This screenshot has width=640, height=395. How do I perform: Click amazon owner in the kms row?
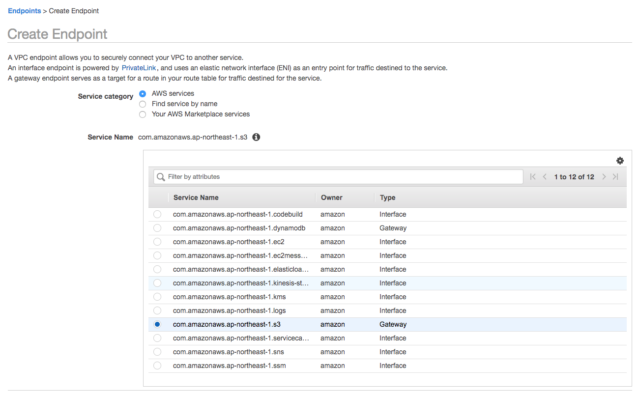click(x=333, y=297)
